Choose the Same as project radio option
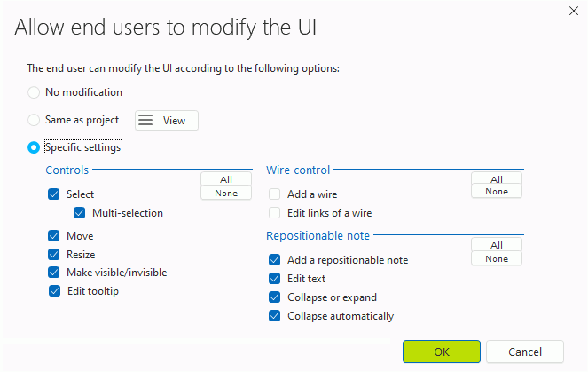588x372 pixels. [34, 120]
